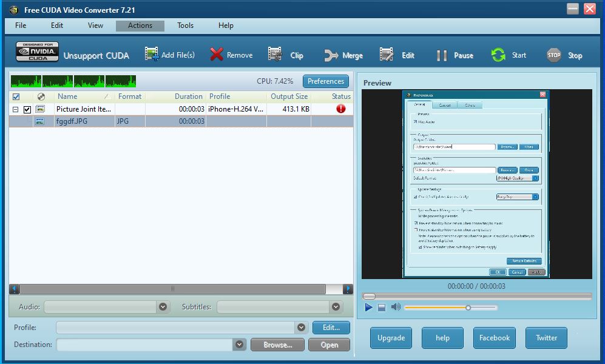Viewport: 605px width, 364px height.
Task: Open the Tools menu
Action: click(185, 25)
